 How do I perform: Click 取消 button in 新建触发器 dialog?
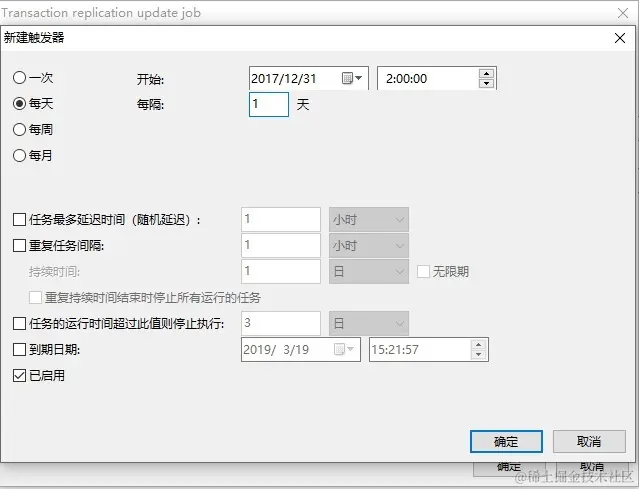589,441
